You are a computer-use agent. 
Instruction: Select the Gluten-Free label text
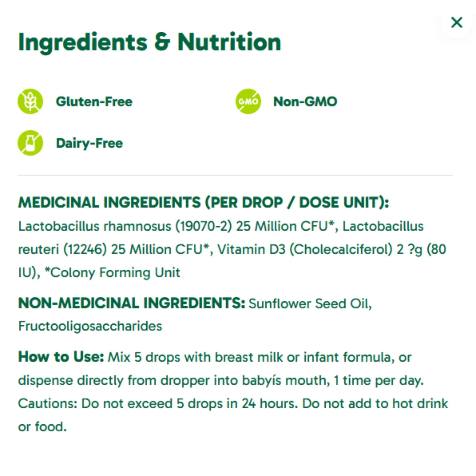tap(94, 102)
